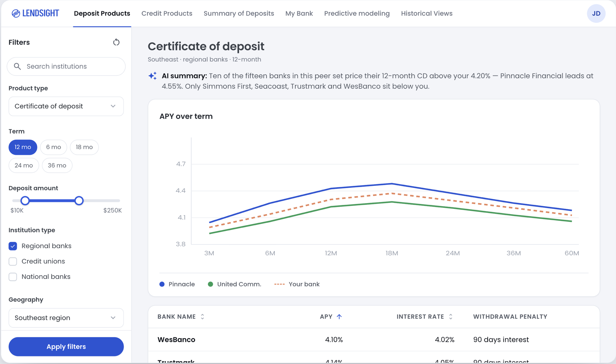
Task: Click the LendSight logo
Action: (x=35, y=13)
